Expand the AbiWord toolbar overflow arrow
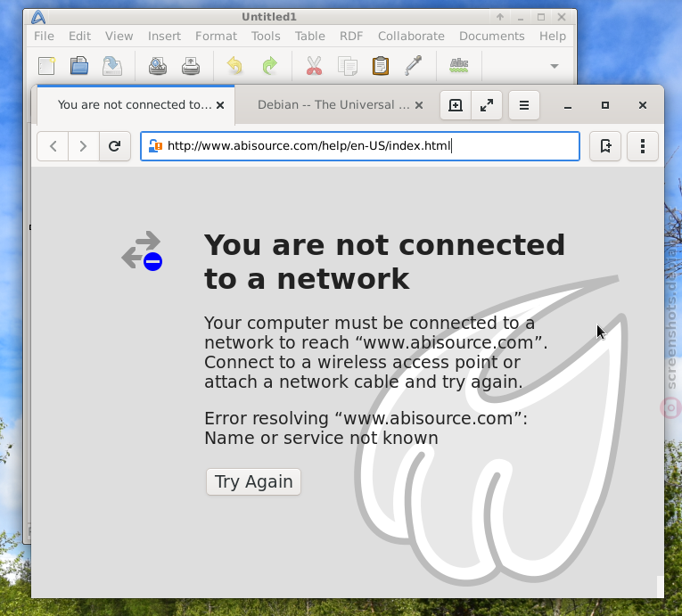Image resolution: width=682 pixels, height=616 pixels. (555, 66)
